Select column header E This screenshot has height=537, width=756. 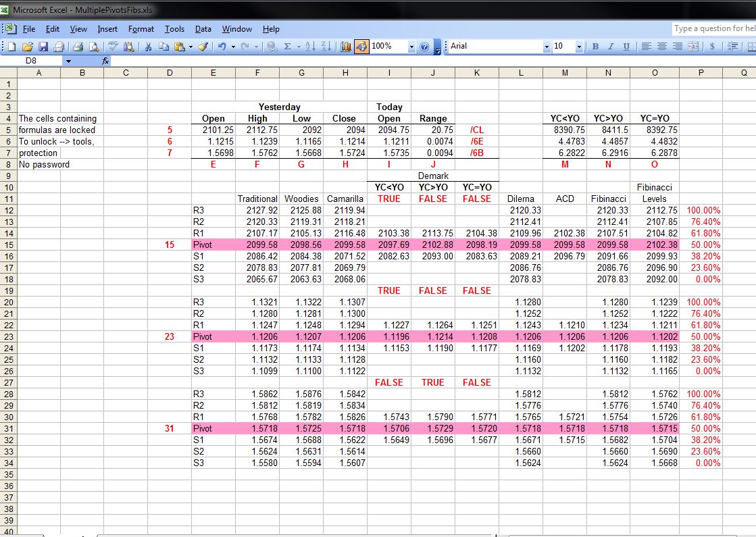pyautogui.click(x=213, y=73)
